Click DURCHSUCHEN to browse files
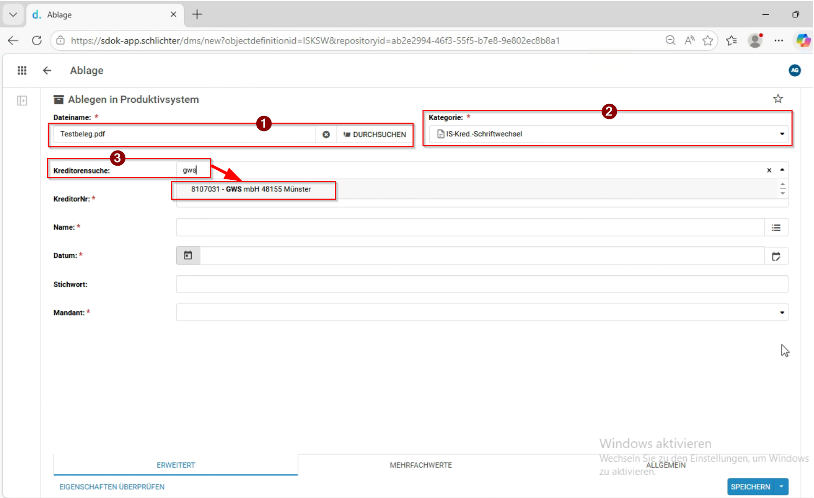This screenshot has width=814, height=498. 375,134
